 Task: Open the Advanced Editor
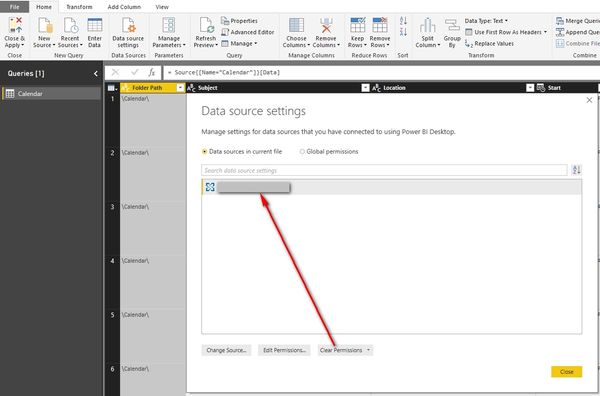pyautogui.click(x=248, y=32)
